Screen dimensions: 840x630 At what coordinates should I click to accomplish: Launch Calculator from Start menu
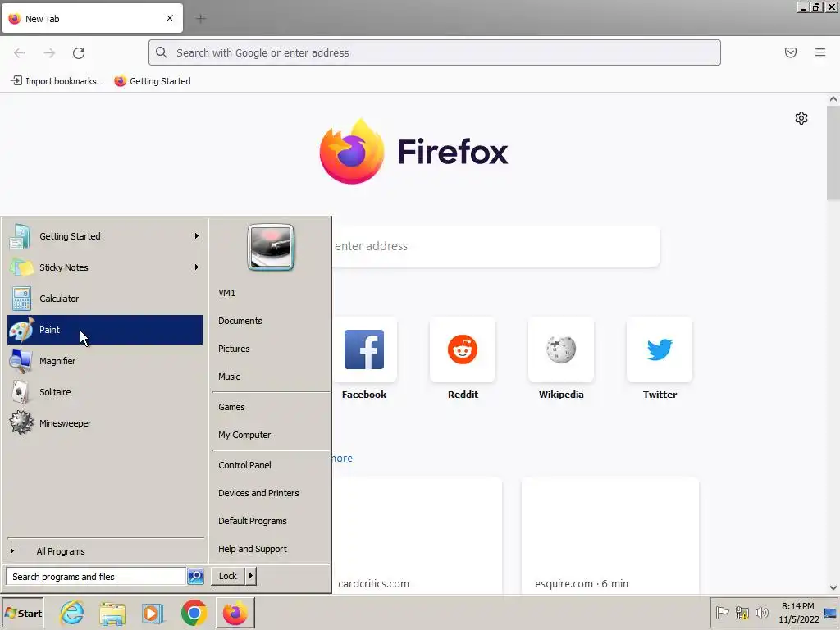click(x=105, y=299)
